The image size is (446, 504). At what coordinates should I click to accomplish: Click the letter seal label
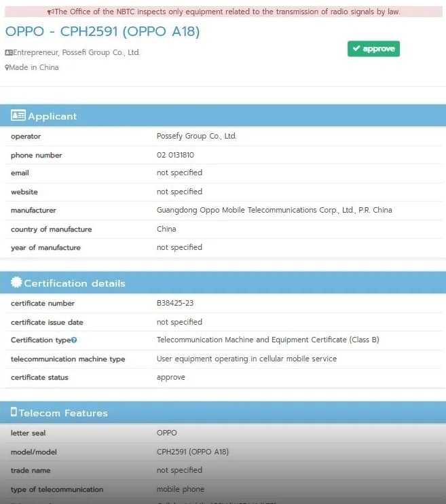[28, 433]
